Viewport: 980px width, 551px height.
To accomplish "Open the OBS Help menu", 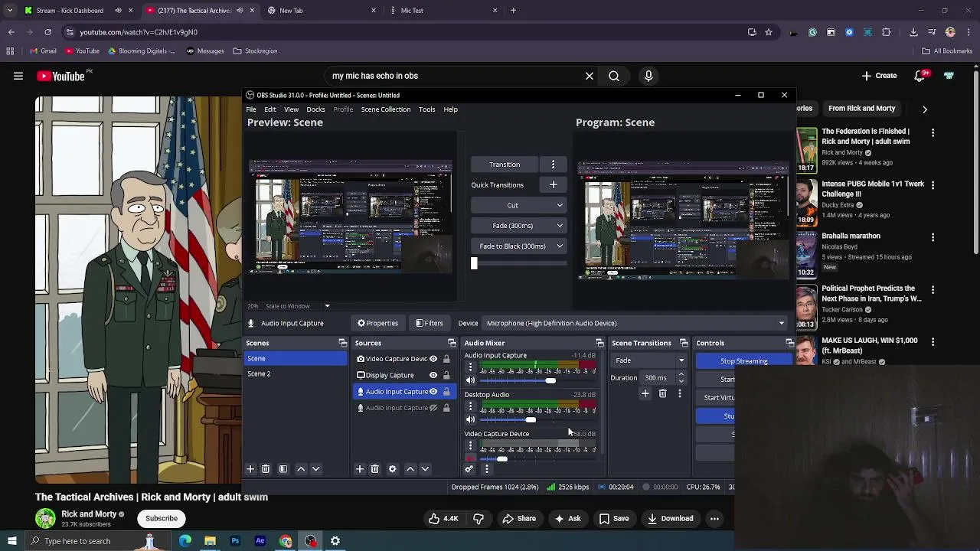I will click(450, 109).
